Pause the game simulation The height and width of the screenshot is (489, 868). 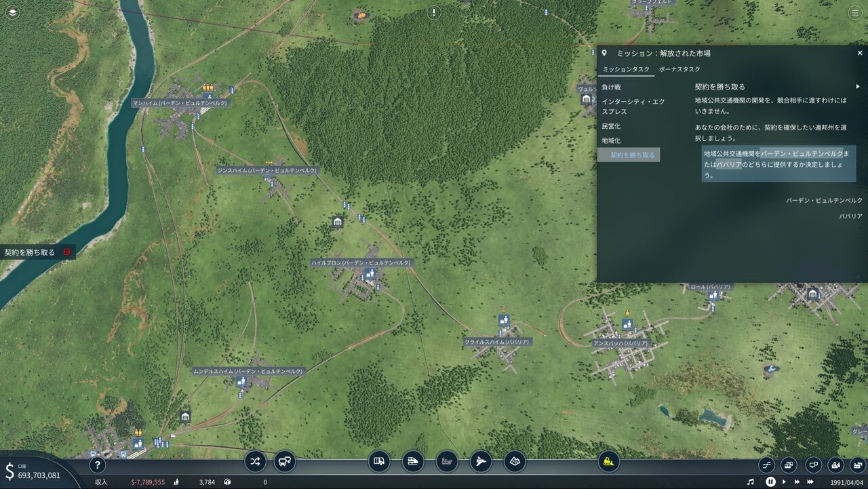click(x=770, y=482)
